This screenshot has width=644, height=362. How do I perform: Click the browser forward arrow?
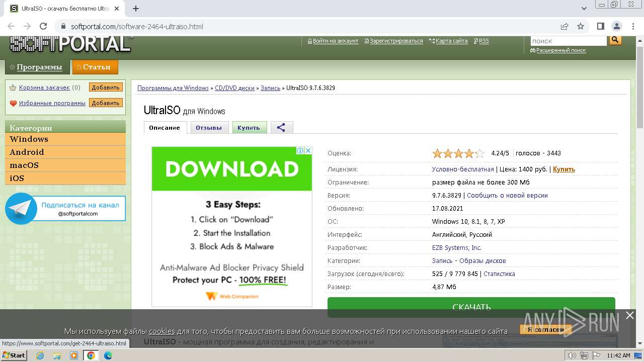click(x=27, y=27)
